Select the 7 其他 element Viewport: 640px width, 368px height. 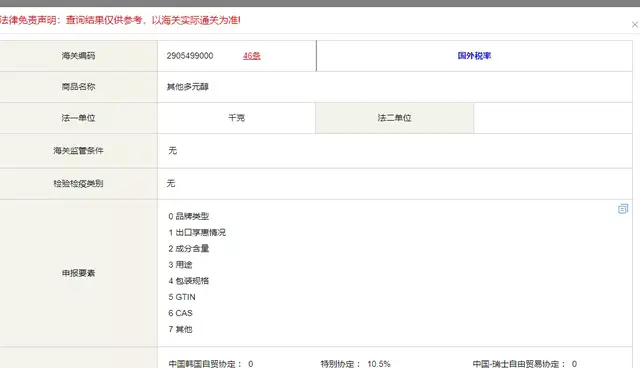[180, 329]
